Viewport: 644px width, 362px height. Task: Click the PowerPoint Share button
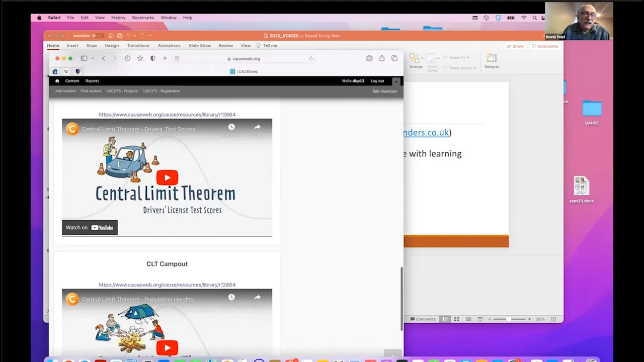[515, 46]
